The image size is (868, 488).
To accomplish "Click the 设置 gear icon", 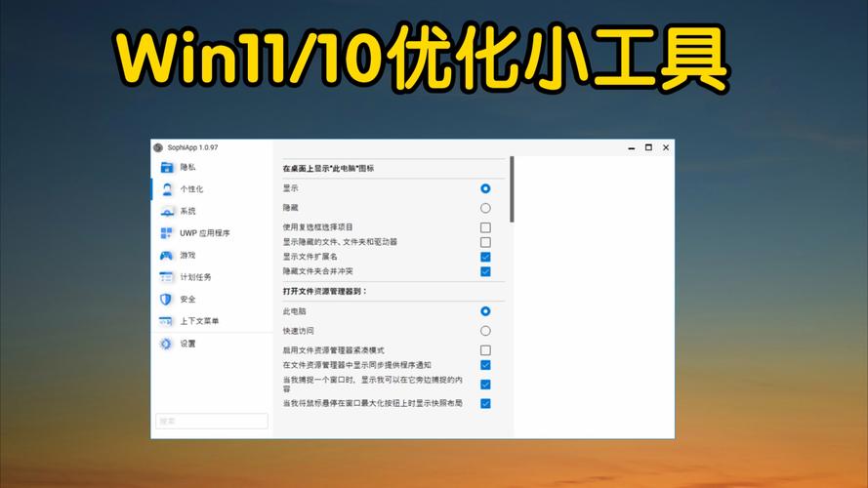I will coord(166,344).
